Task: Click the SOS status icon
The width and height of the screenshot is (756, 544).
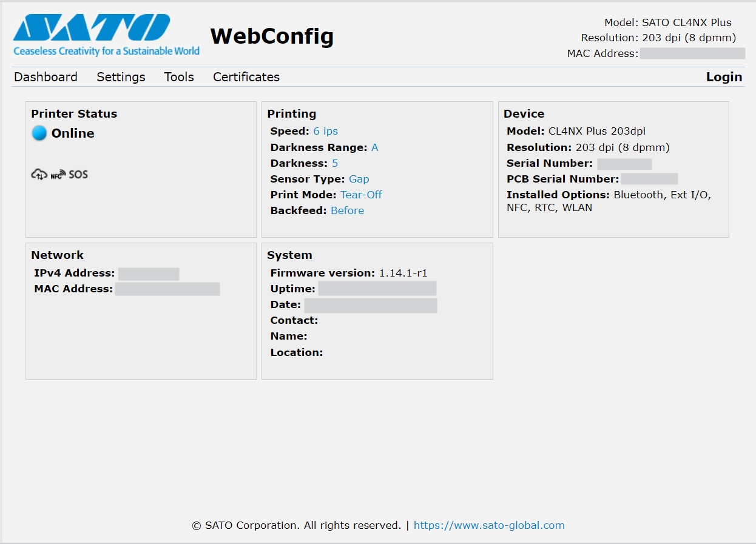Action: 78,175
